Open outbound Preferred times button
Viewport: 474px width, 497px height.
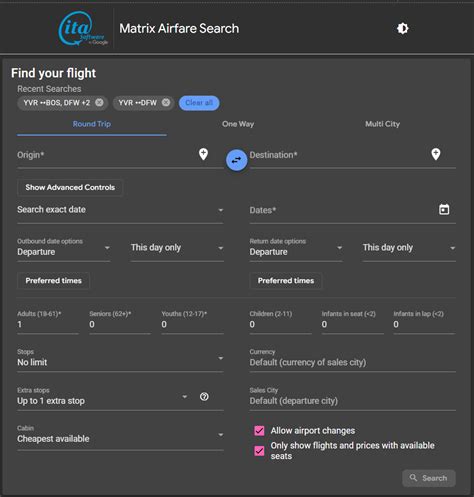click(x=53, y=281)
